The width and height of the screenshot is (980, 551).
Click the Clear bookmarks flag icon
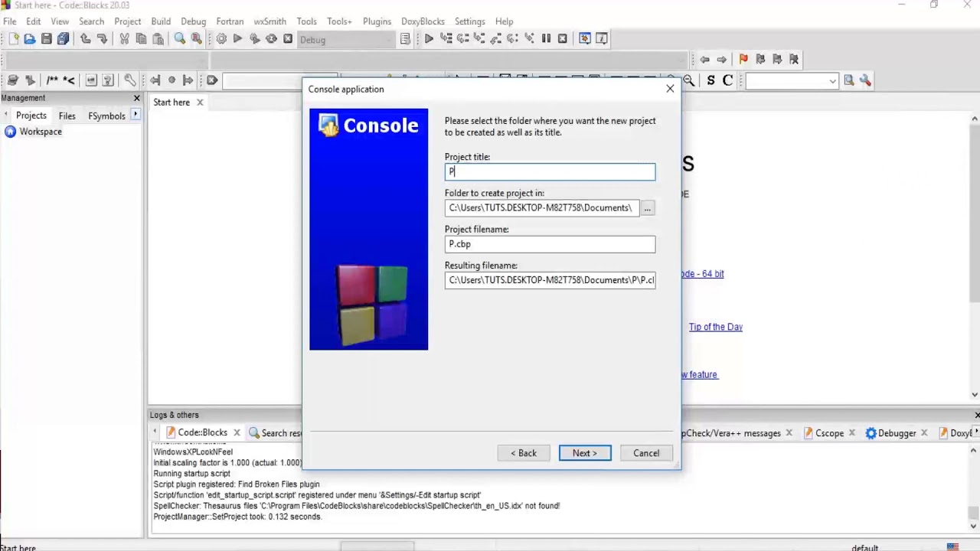(x=794, y=59)
